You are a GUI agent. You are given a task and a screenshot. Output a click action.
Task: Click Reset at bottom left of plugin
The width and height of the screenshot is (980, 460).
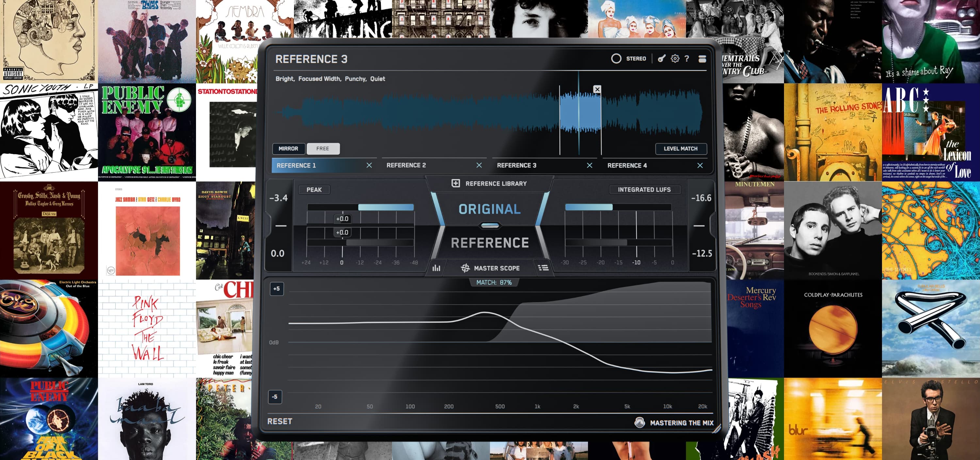click(280, 421)
